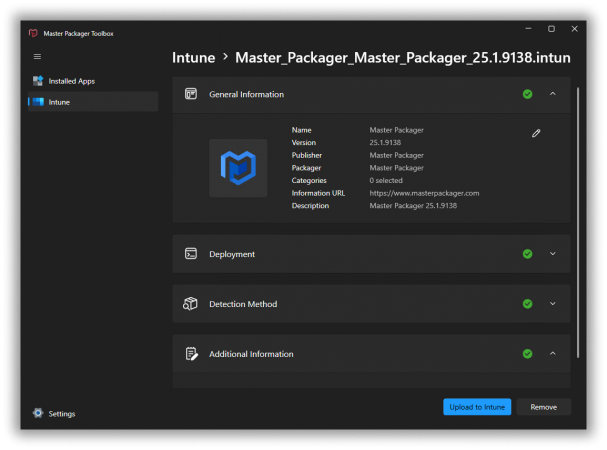
Task: Close the Master Packager Toolbox window
Action: [574, 29]
